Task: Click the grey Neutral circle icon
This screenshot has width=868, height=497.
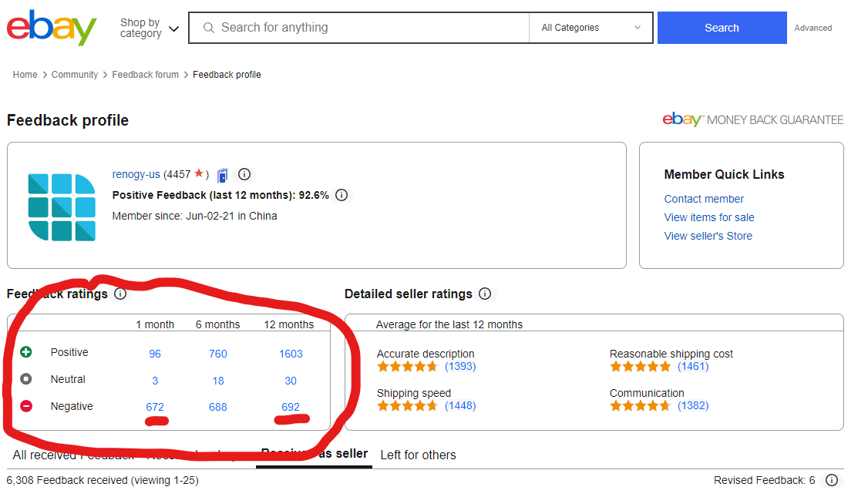Action: pyautogui.click(x=26, y=379)
